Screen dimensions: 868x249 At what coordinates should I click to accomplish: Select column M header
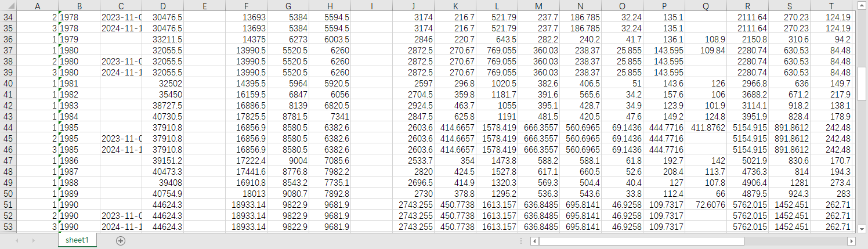point(539,6)
